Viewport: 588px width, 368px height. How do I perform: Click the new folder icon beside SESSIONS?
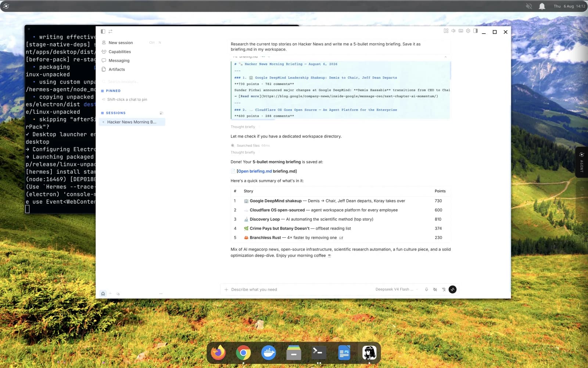pyautogui.click(x=161, y=113)
